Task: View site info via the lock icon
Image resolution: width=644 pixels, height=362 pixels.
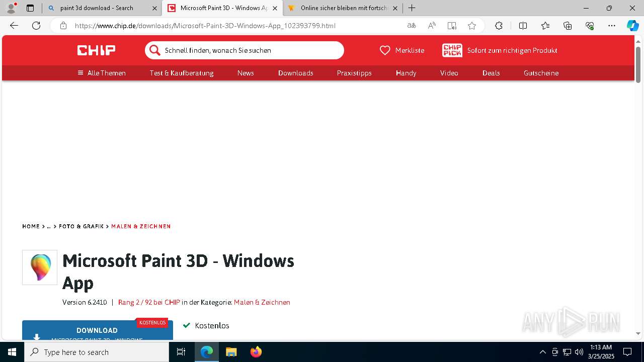Action: point(63,26)
